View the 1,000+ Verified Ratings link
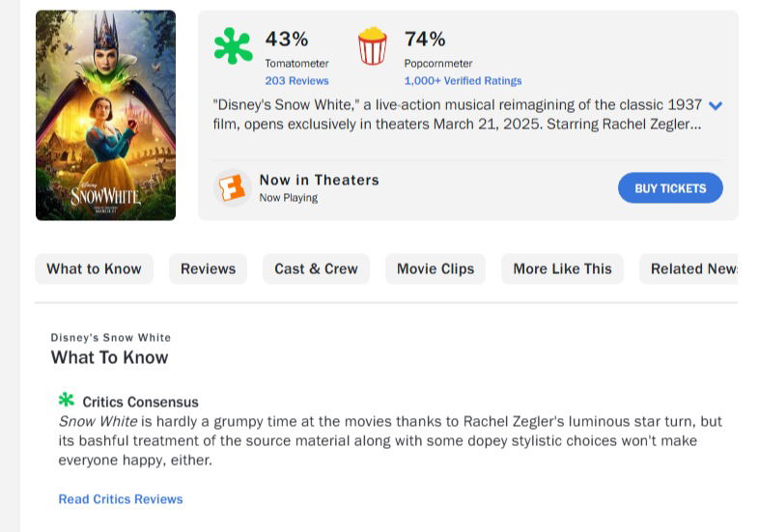This screenshot has width=759, height=532. 463,81
